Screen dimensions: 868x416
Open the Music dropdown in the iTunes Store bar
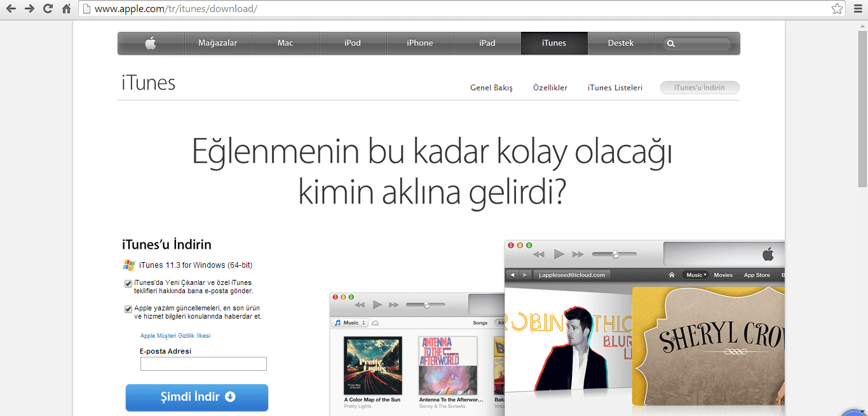[x=696, y=275]
